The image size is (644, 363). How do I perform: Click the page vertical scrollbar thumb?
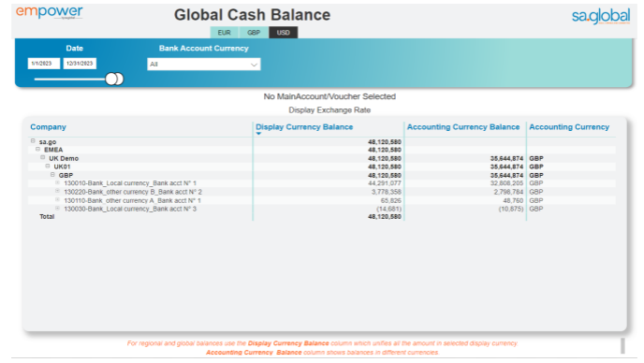pyautogui.click(x=622, y=345)
